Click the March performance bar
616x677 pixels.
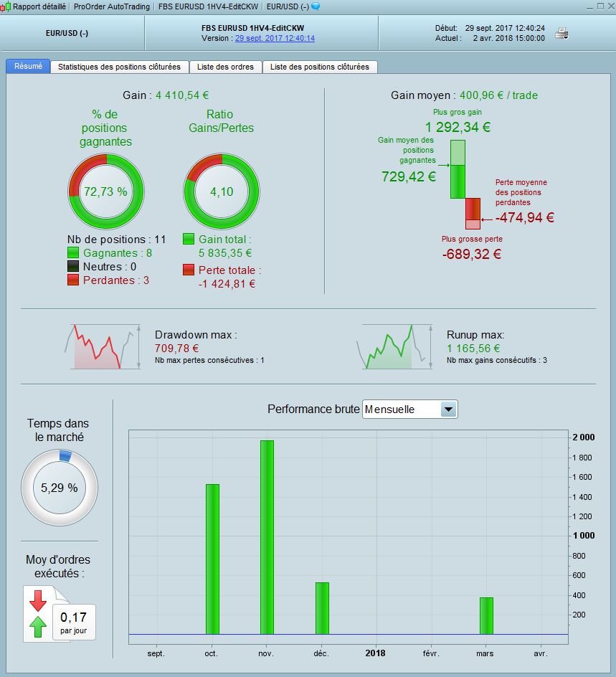(x=486, y=616)
